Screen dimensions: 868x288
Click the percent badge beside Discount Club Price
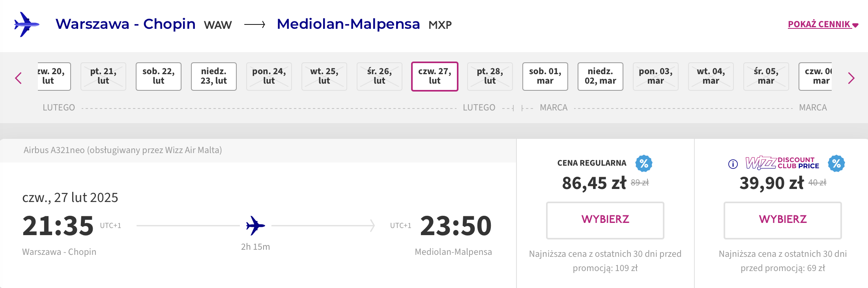pyautogui.click(x=836, y=163)
